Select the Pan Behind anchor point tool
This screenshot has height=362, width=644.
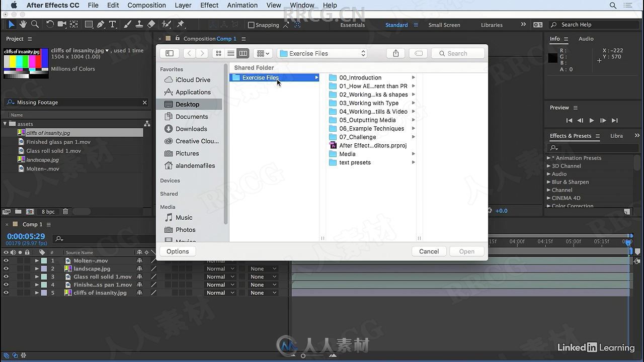coord(74,24)
